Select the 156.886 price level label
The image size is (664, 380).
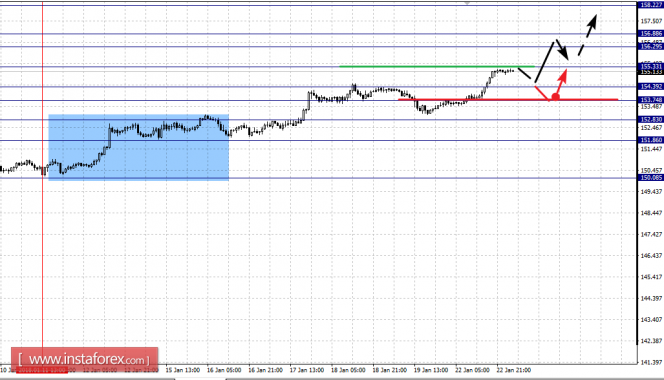pos(650,33)
